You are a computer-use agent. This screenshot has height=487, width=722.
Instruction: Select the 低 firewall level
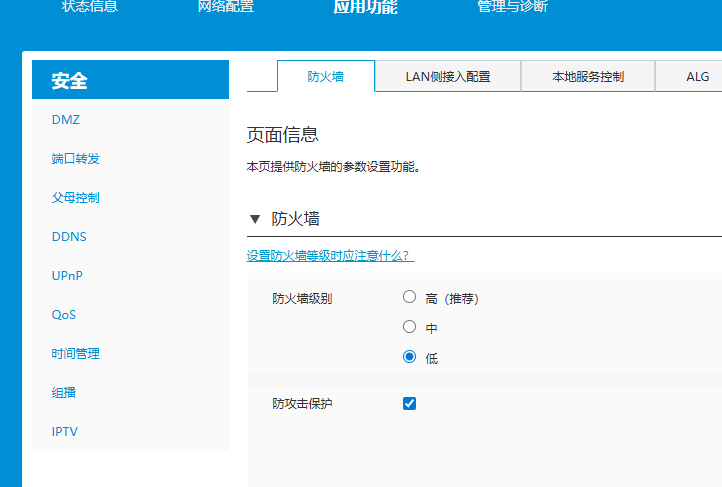[x=409, y=357]
